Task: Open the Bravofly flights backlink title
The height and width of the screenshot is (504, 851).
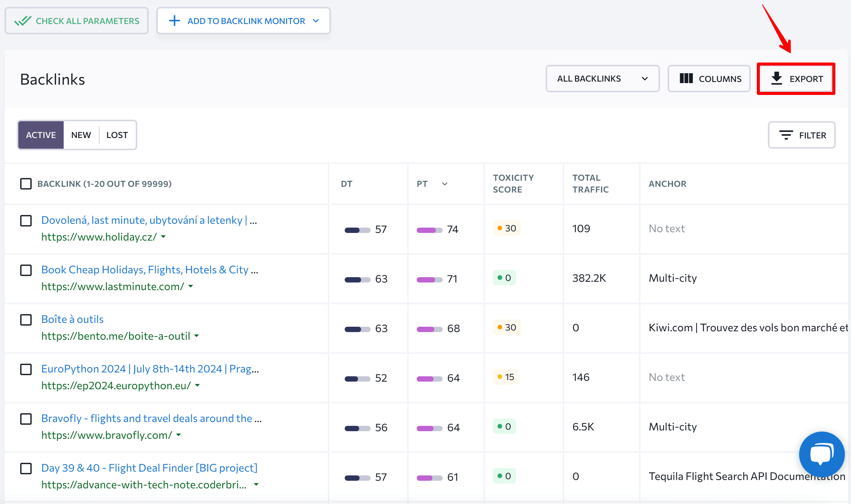Action: 151,418
